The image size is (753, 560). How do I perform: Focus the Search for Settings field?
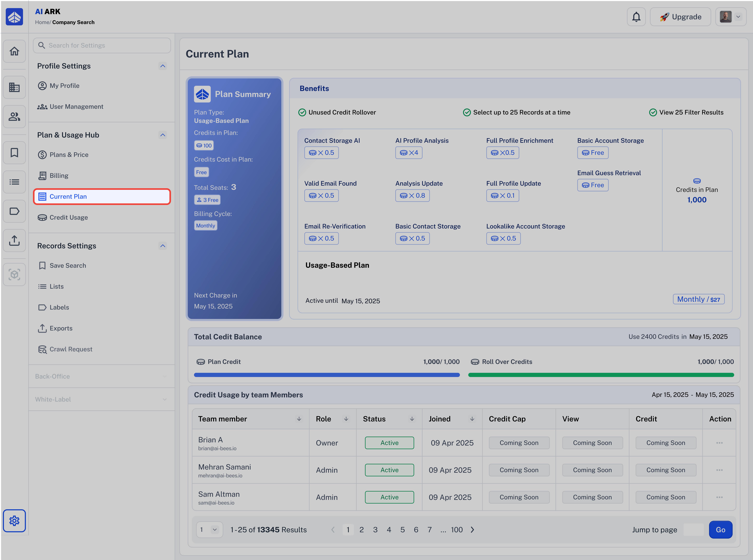coord(102,45)
